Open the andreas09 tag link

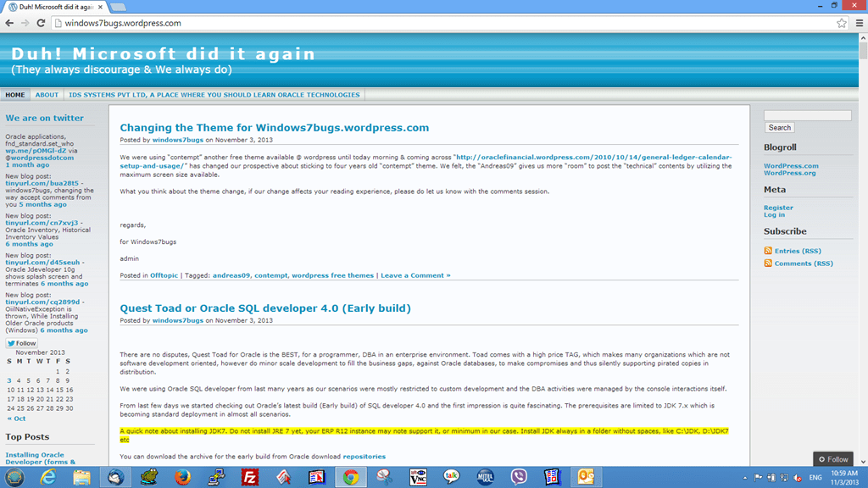[x=231, y=275]
